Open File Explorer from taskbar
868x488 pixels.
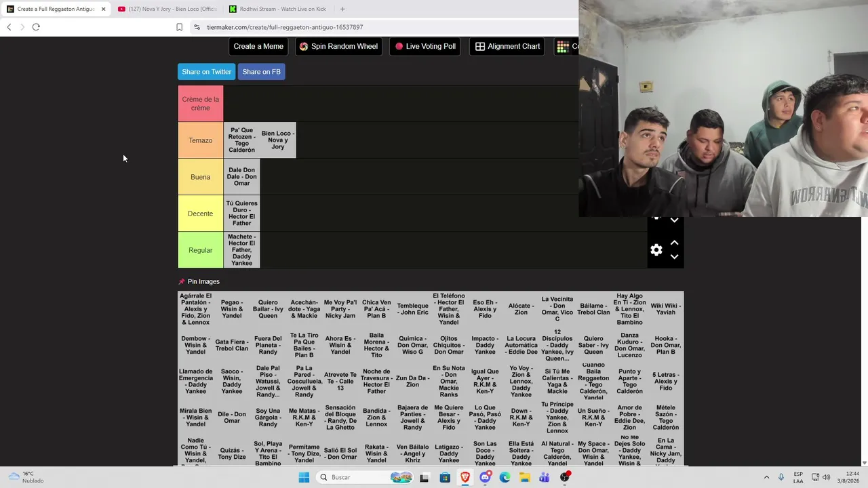click(x=524, y=477)
